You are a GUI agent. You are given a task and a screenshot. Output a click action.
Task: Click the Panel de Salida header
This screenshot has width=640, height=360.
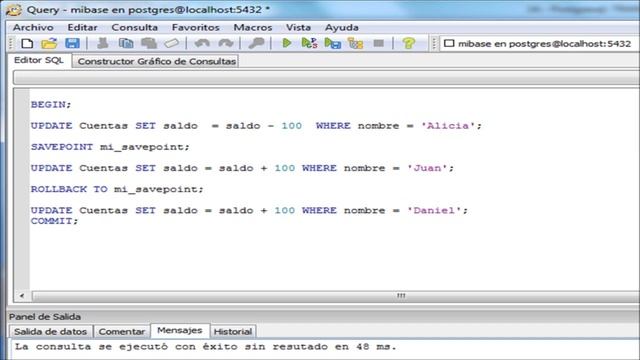(45, 317)
